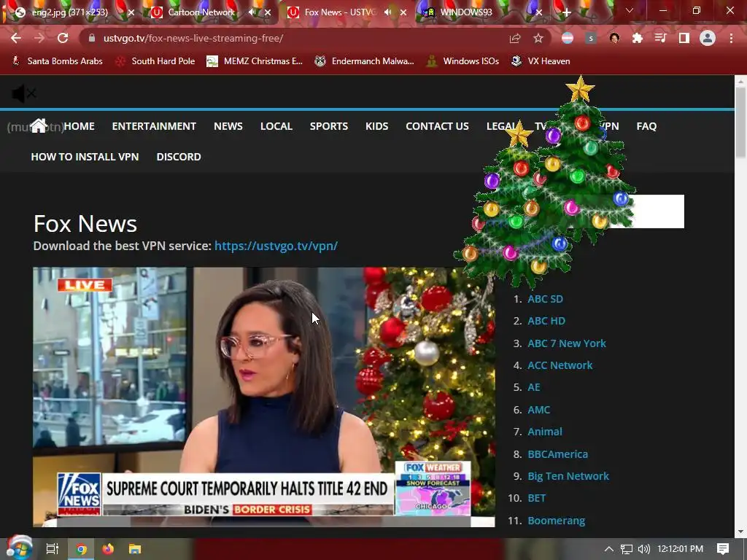Viewport: 747px width, 560px height.
Task: Click the Fox News live video player
Action: pos(264,397)
